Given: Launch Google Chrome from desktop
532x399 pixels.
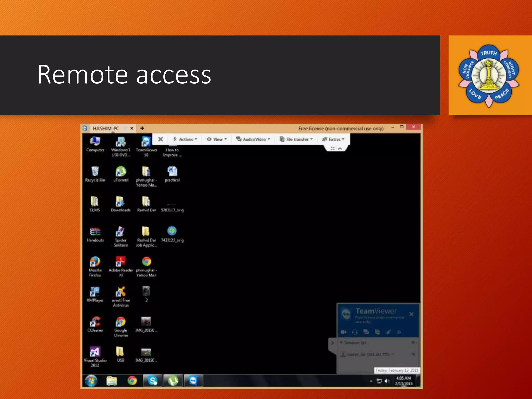Looking at the screenshot, I should [121, 327].
